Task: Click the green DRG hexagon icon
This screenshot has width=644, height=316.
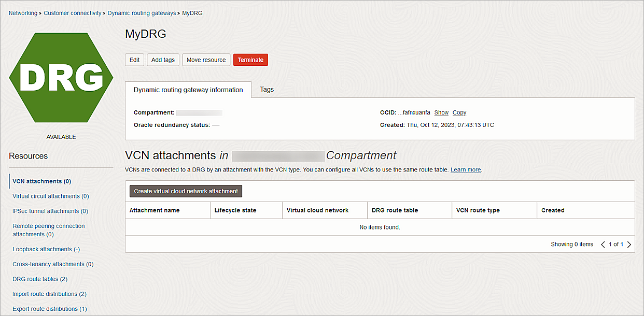Action: click(x=61, y=78)
